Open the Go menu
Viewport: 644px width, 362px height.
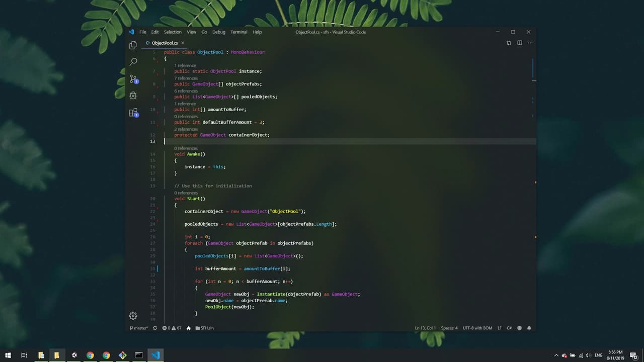tap(204, 32)
